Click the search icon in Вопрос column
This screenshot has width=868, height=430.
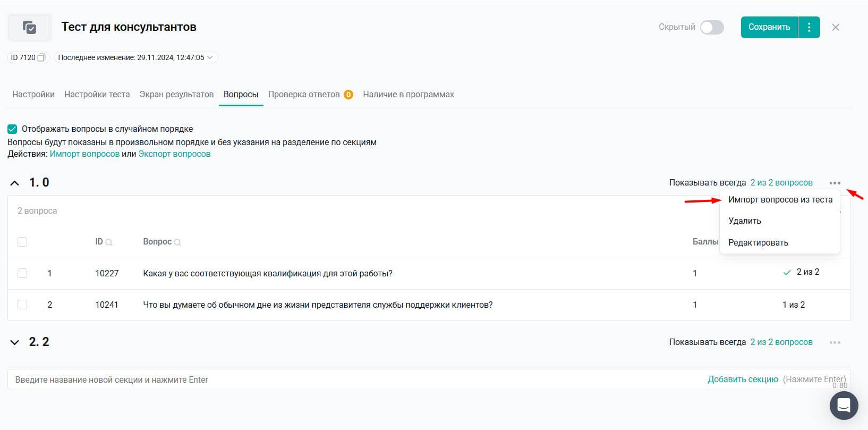click(x=177, y=242)
